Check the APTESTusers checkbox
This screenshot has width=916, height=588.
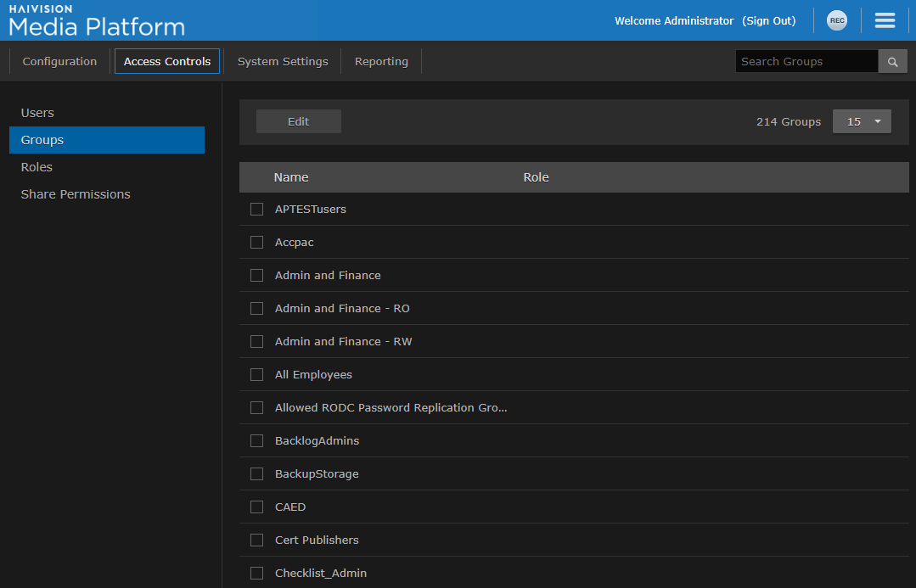point(256,209)
